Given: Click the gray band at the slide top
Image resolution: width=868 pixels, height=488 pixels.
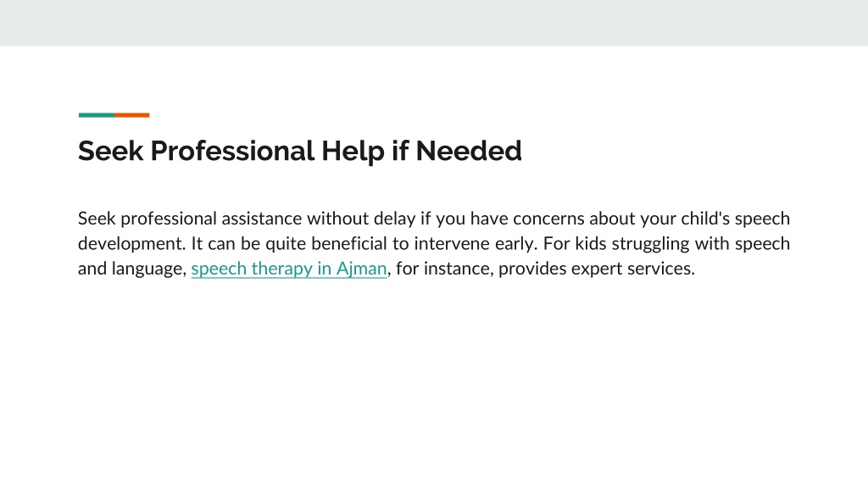Looking at the screenshot, I should (434, 23).
